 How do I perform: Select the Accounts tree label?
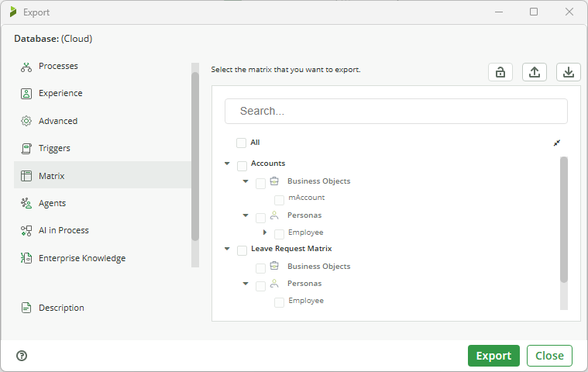268,164
